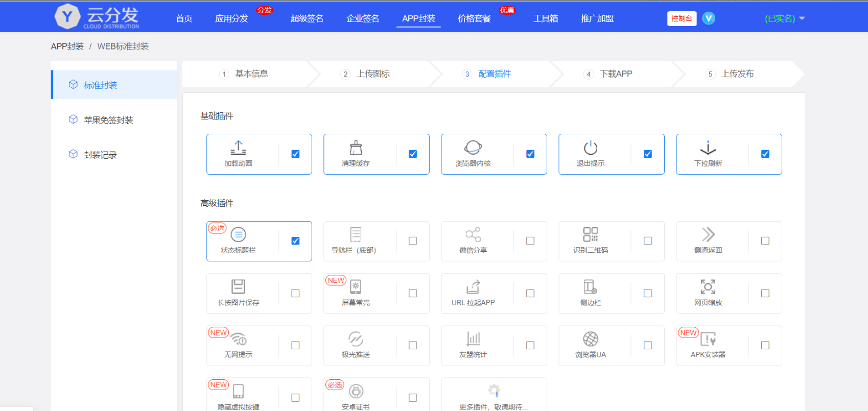Viewport: 868px width, 411px height.
Task: Click the 下拉刷新 download arrow icon
Action: (x=708, y=148)
